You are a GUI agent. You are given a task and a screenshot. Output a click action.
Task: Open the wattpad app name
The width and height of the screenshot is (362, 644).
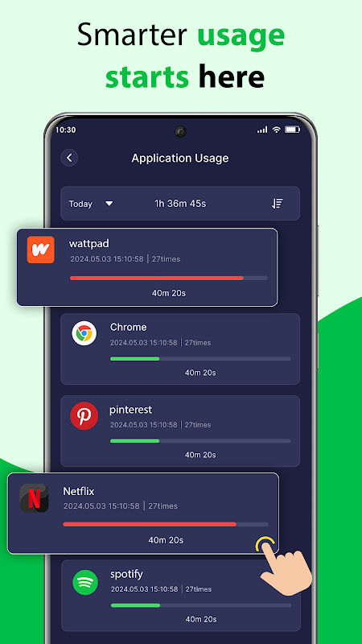coord(89,244)
